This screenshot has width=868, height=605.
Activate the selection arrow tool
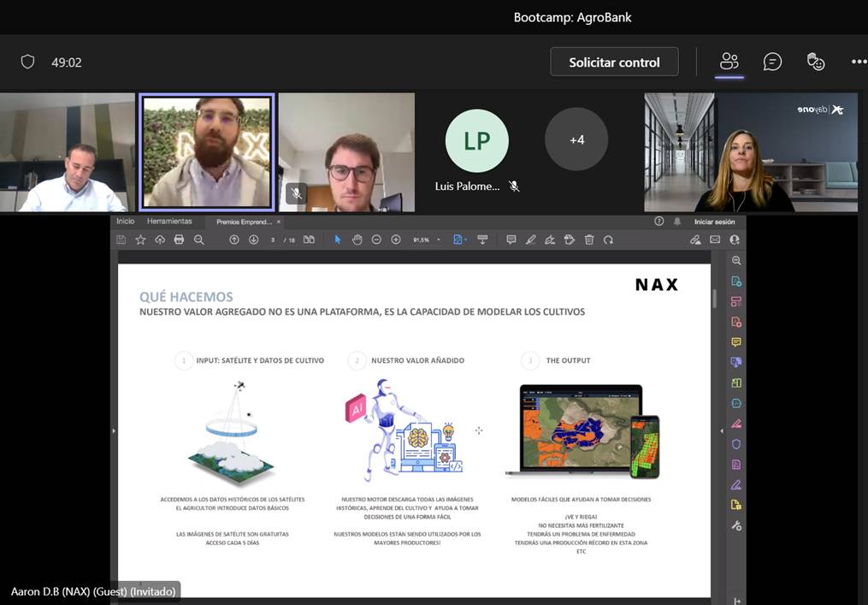(338, 240)
